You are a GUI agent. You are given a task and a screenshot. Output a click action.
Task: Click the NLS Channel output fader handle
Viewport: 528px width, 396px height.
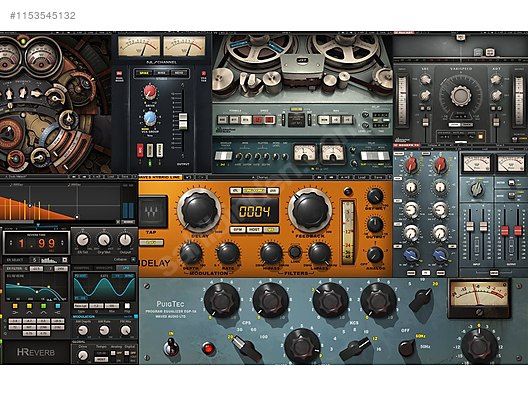pyautogui.click(x=183, y=121)
